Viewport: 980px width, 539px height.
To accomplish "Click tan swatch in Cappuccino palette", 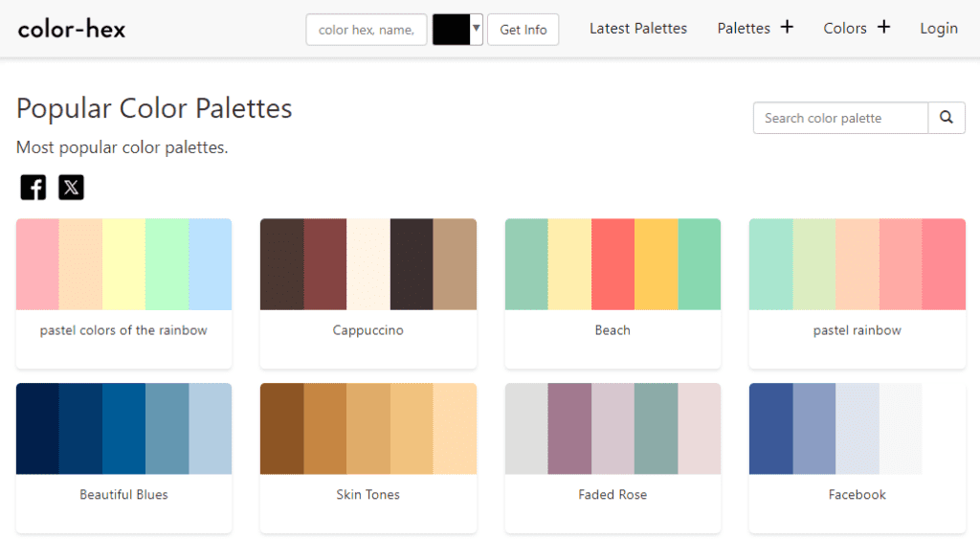I will 455,264.
